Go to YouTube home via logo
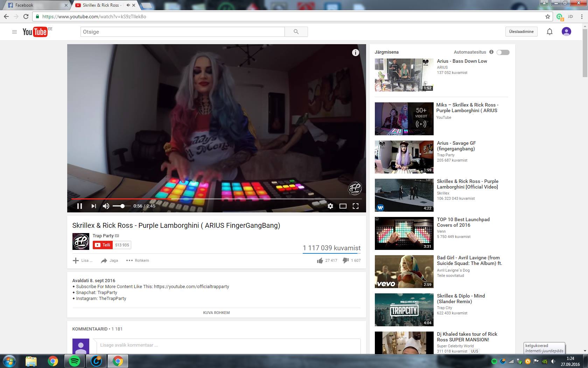 35,32
